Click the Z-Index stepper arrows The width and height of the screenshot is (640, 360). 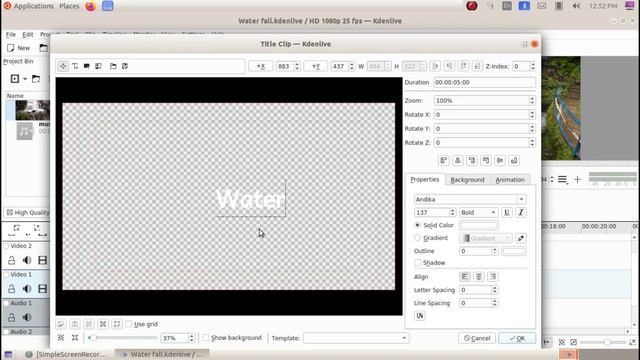pyautogui.click(x=532, y=66)
